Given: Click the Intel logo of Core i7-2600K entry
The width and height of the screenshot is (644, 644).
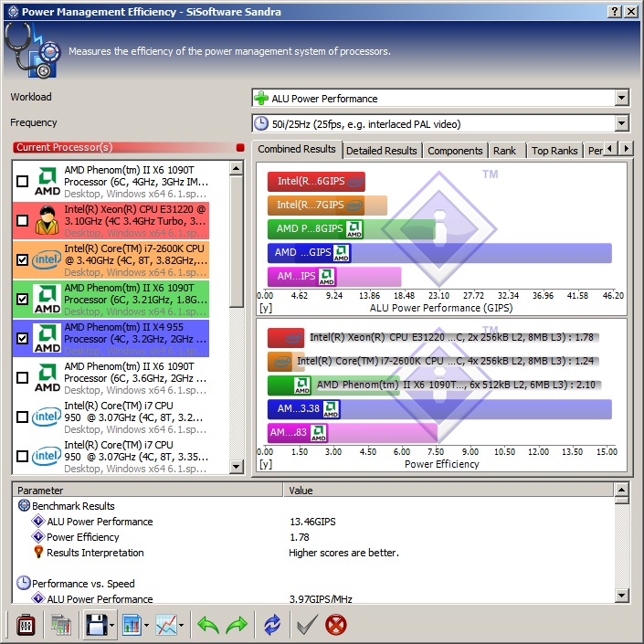Looking at the screenshot, I should click(47, 260).
